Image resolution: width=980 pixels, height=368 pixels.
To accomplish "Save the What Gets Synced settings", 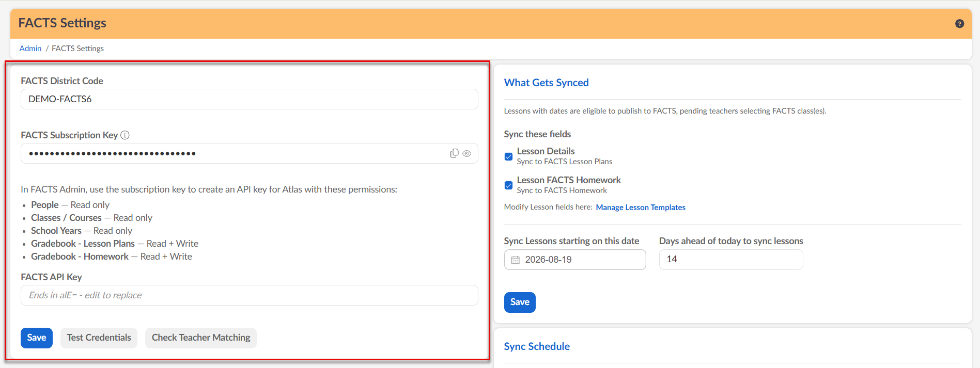I will point(520,302).
